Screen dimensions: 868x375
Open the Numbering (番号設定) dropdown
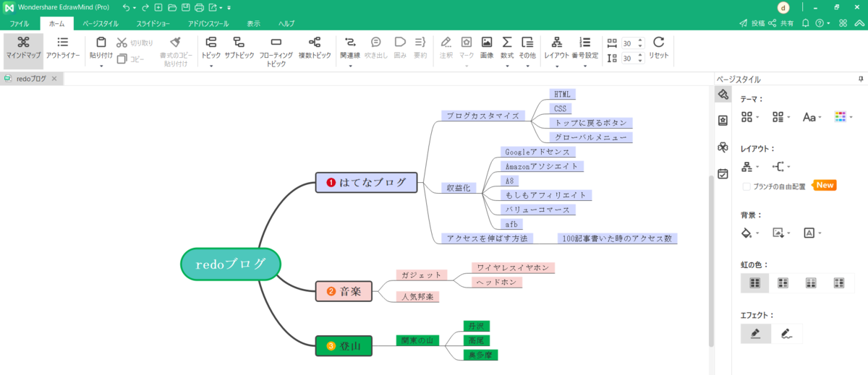[585, 65]
